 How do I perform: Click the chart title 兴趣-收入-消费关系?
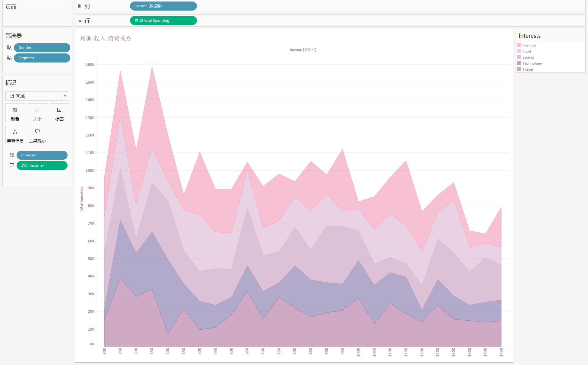[x=106, y=38]
